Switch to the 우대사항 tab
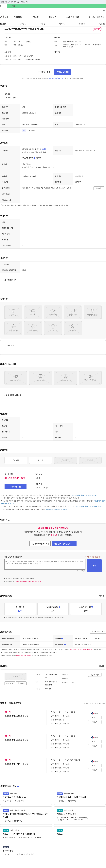This screenshot has height=868, width=106. pos(43,24)
